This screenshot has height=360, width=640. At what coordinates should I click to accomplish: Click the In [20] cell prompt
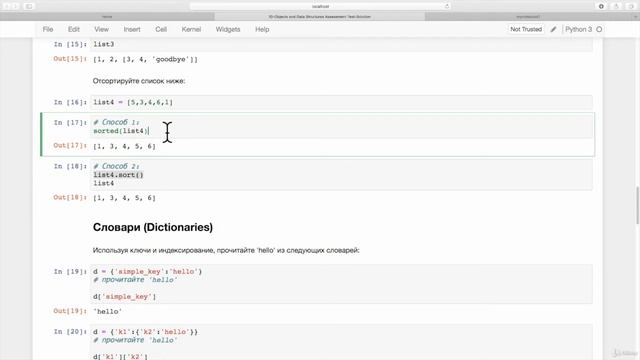click(70, 331)
